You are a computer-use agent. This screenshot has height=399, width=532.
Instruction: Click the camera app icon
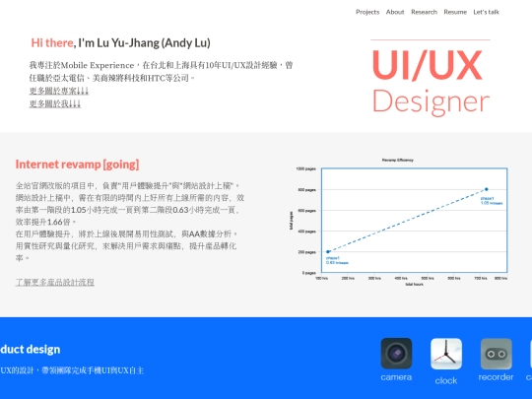[x=396, y=354]
